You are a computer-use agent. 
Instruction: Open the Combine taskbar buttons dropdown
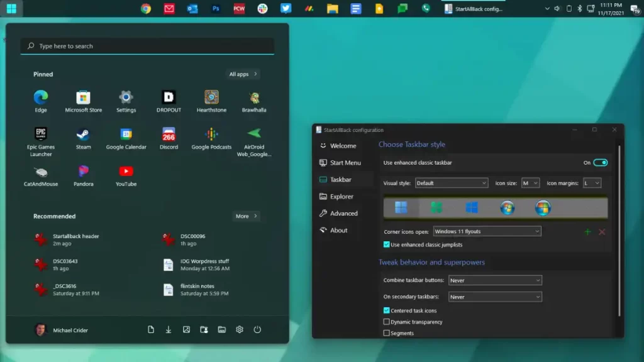[x=494, y=280]
